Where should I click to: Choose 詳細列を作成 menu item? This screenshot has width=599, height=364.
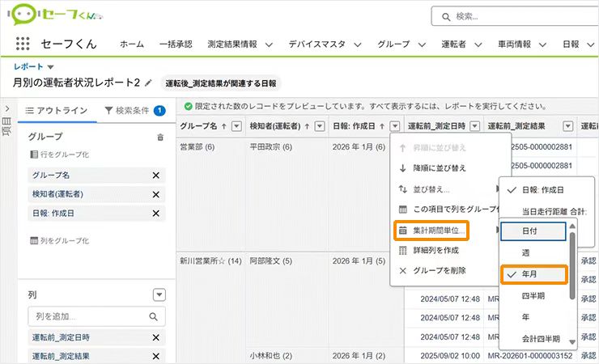(x=435, y=250)
